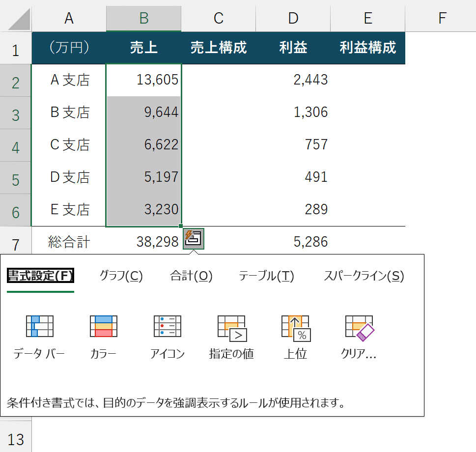
Task: Select row 13 header
Action: coord(16,437)
